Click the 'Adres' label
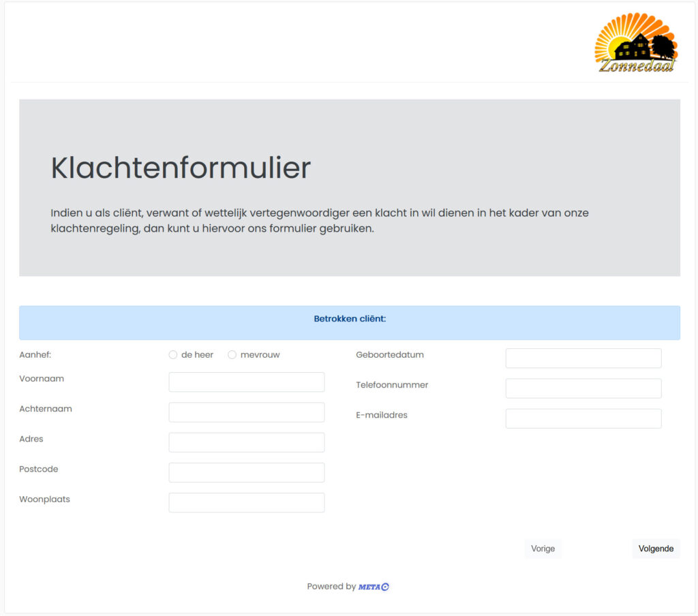The height and width of the screenshot is (616, 698). point(31,439)
